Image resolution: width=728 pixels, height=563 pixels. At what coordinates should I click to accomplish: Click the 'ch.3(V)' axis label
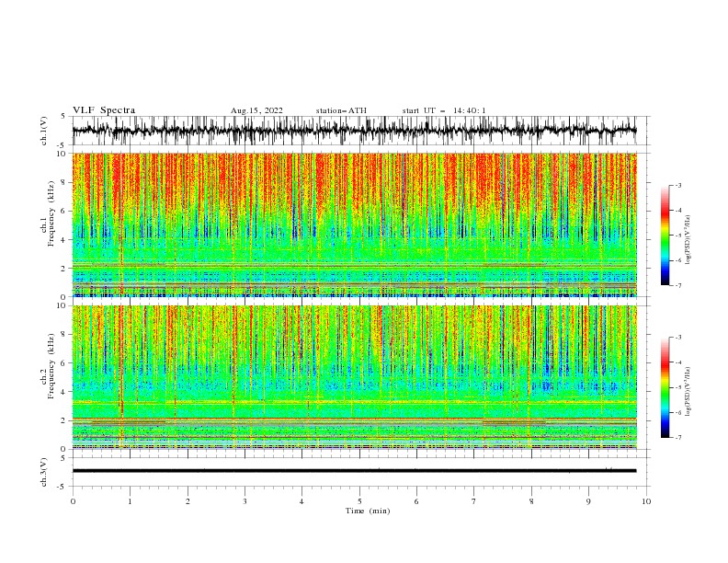click(x=44, y=472)
